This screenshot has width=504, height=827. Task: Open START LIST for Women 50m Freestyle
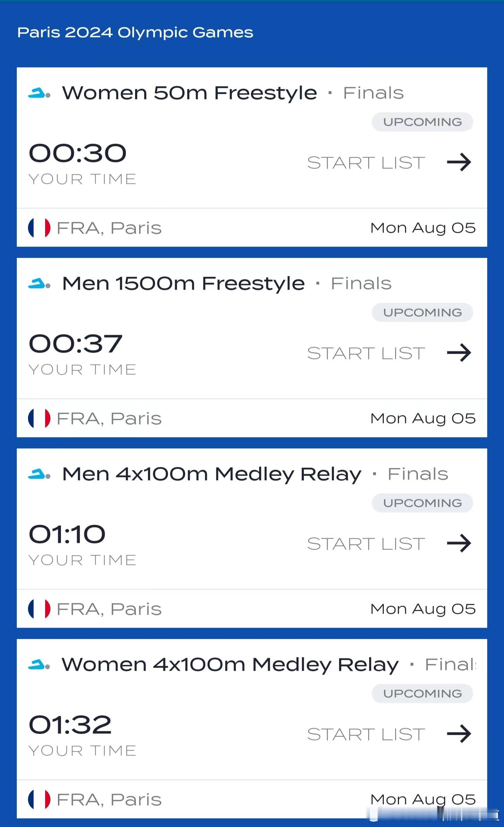[366, 163]
